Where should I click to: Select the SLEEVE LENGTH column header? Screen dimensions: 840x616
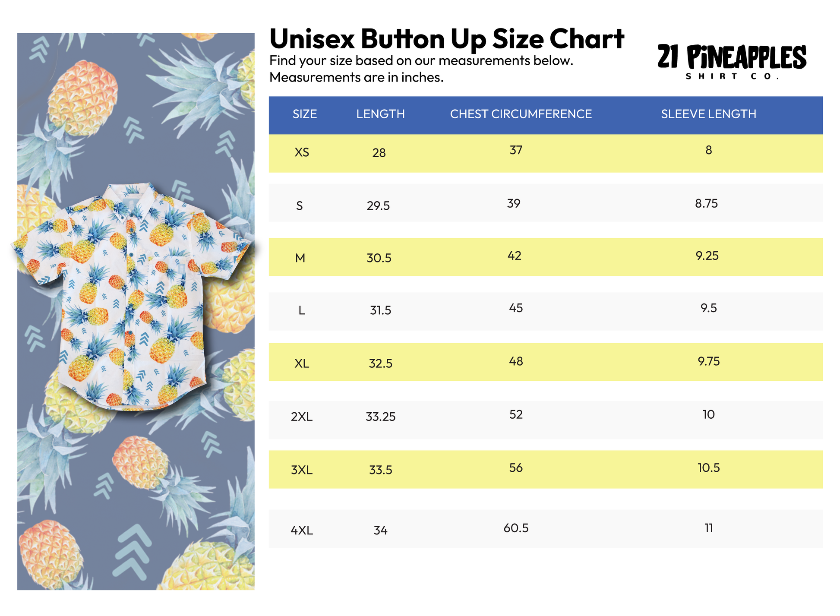[708, 114]
